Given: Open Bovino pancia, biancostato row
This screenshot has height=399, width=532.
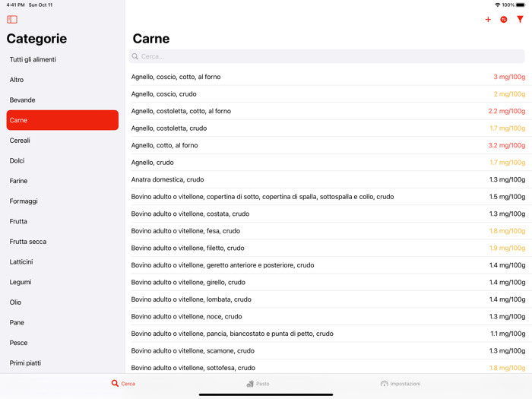Looking at the screenshot, I should [328, 334].
